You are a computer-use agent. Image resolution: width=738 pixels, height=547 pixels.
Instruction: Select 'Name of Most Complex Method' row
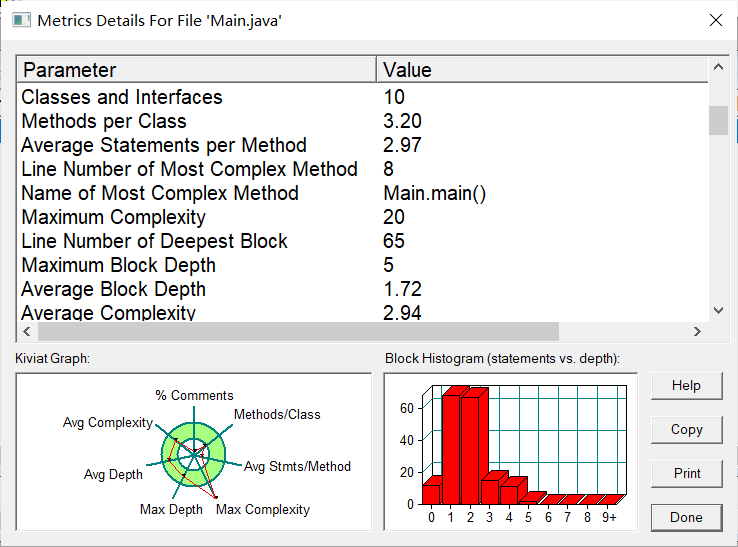363,193
